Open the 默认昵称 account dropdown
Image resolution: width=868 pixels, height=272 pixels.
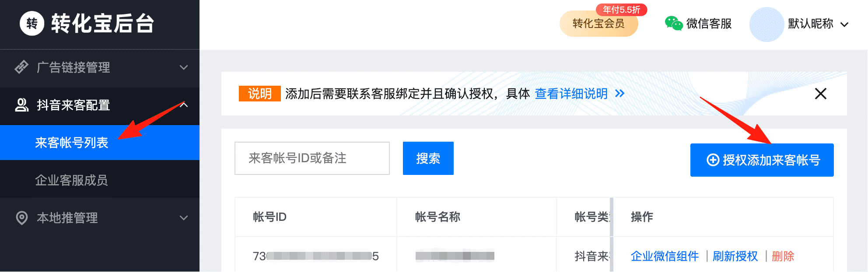click(844, 24)
